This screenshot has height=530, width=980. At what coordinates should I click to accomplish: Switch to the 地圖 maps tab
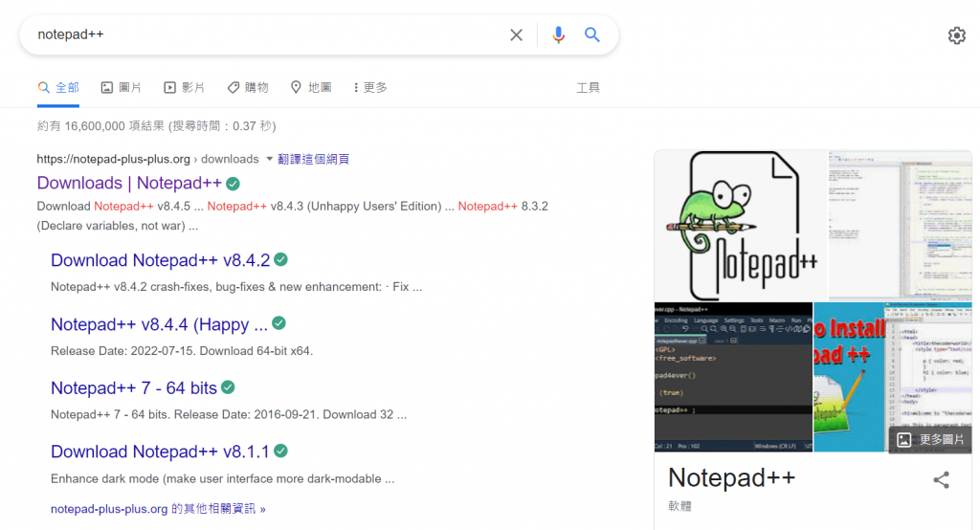pyautogui.click(x=311, y=87)
